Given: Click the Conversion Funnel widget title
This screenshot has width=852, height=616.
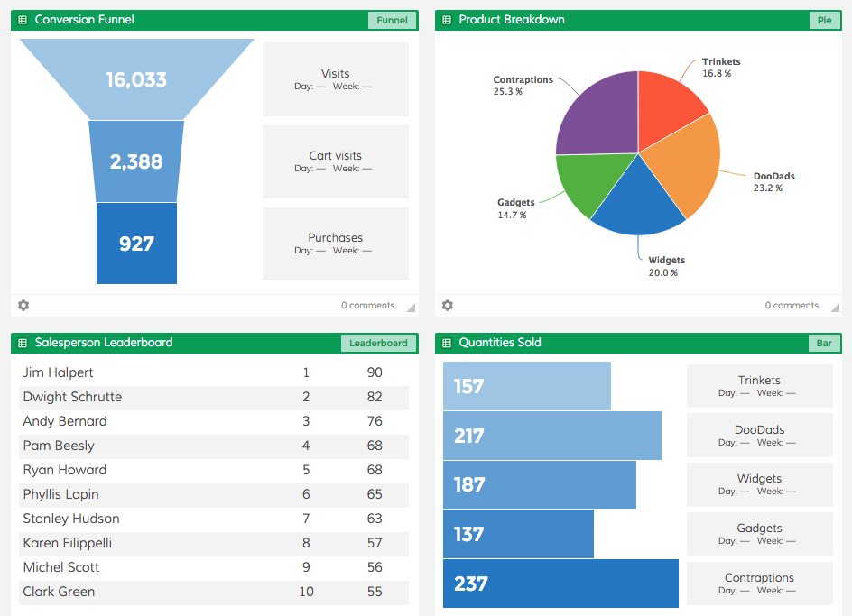Looking at the screenshot, I should tap(84, 20).
